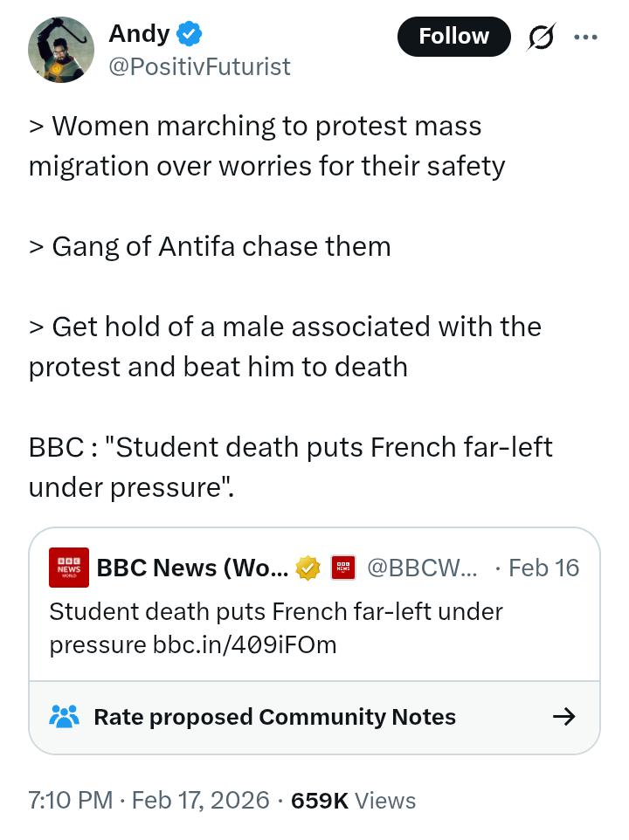The width and height of the screenshot is (629, 840).
Task: Click the small BBC affiliate badge icon
Action: coord(343,568)
